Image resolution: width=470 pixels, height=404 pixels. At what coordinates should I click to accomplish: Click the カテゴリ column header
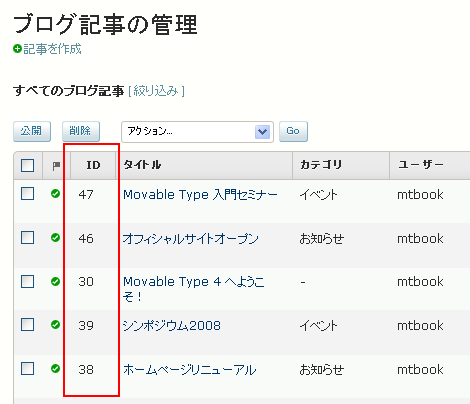(x=321, y=164)
